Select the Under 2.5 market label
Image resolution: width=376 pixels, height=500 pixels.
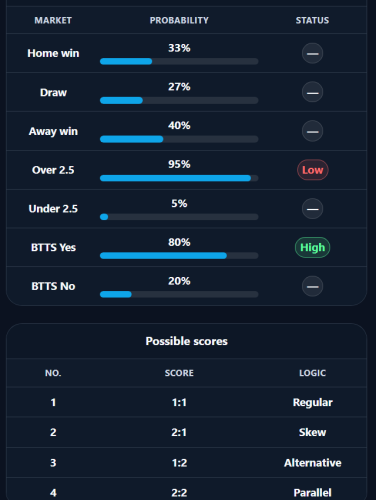[53, 209]
